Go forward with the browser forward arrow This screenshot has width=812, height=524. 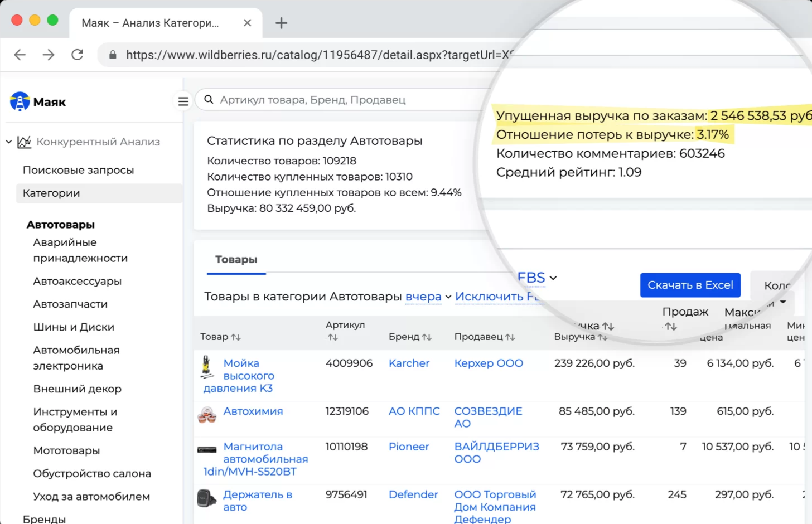pyautogui.click(x=49, y=55)
